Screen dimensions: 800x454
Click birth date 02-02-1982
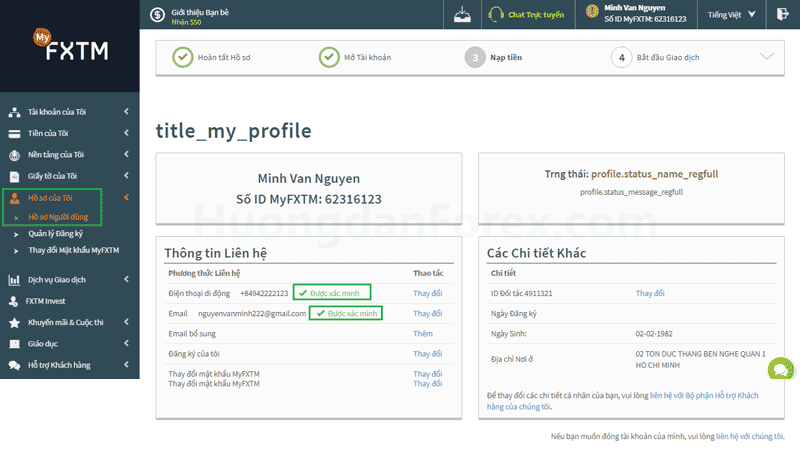[x=654, y=334]
